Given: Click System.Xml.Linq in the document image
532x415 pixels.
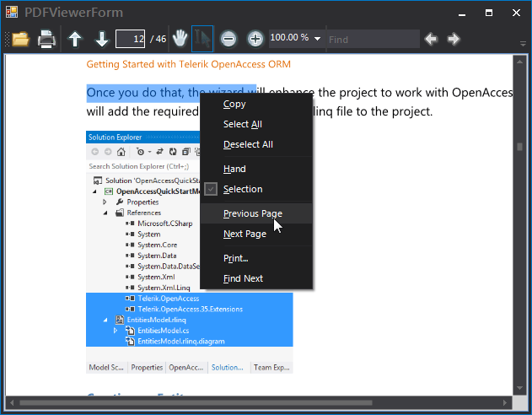Looking at the screenshot, I should coord(164,288).
